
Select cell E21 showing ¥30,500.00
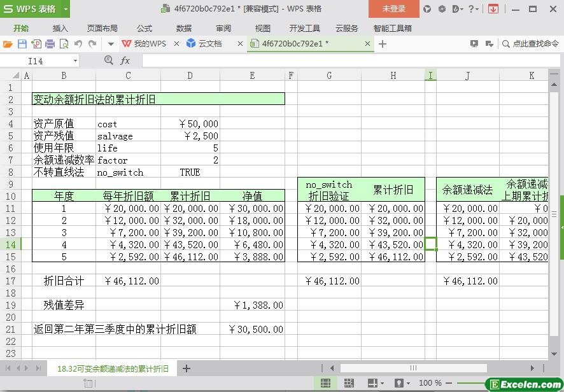[252, 329]
